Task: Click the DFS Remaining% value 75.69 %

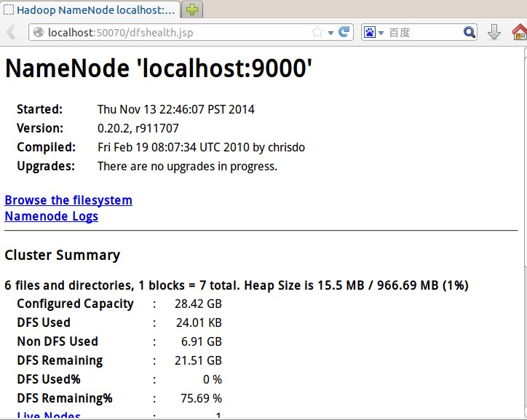Action: 202,398
